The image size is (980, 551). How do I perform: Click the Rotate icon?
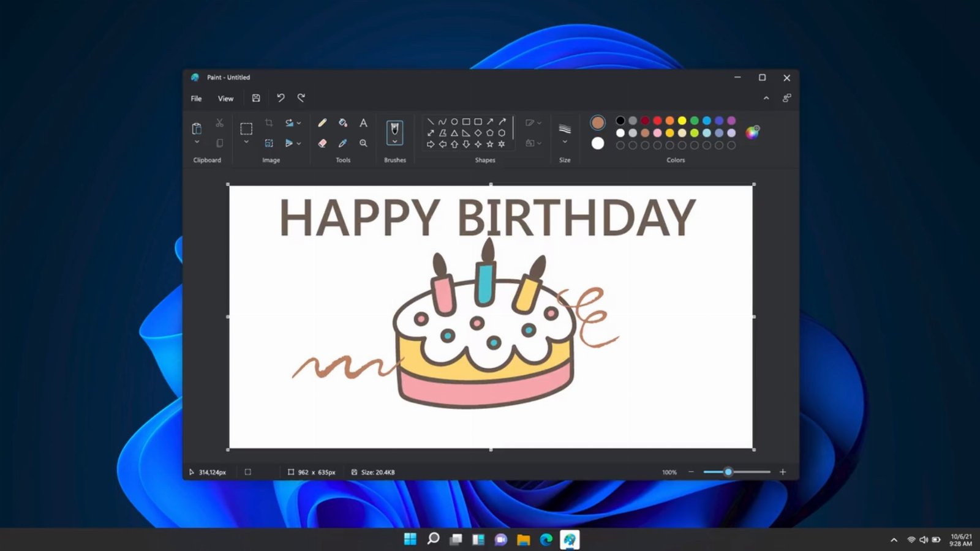289,123
